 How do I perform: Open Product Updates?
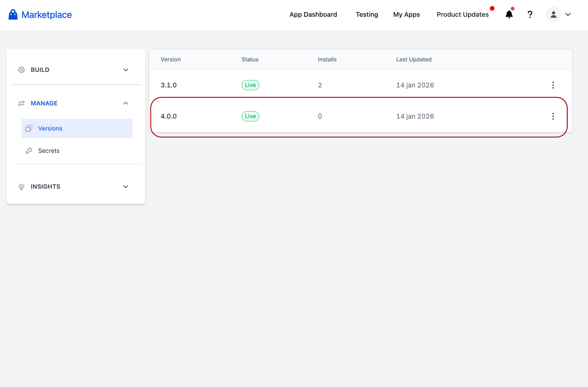pos(462,15)
